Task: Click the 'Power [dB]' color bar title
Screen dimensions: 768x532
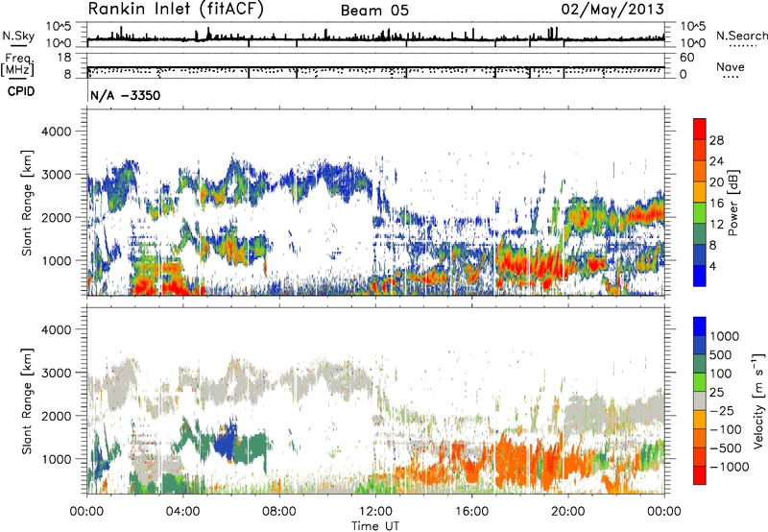Action: (732, 203)
